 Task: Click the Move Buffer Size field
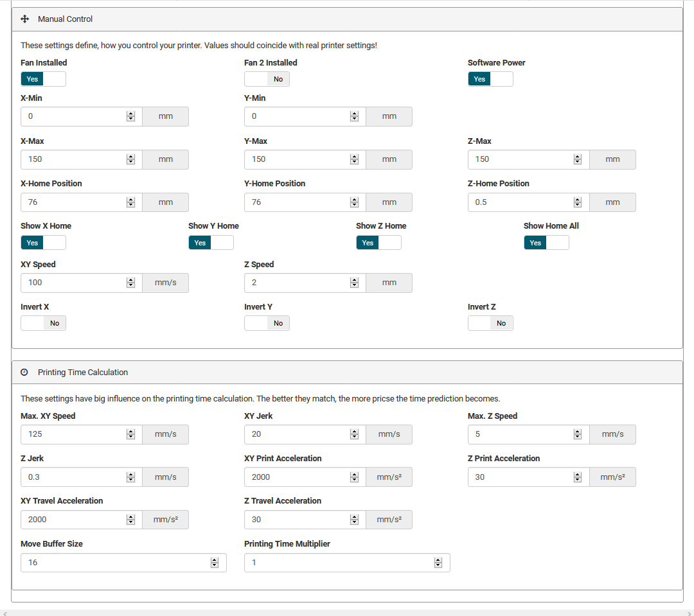click(123, 563)
